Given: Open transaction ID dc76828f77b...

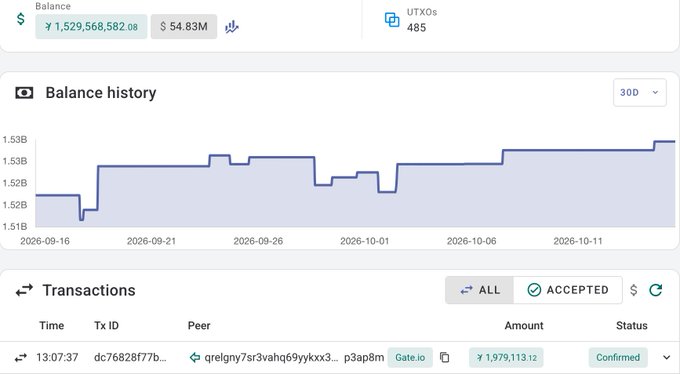Looking at the screenshot, I should click(130, 358).
